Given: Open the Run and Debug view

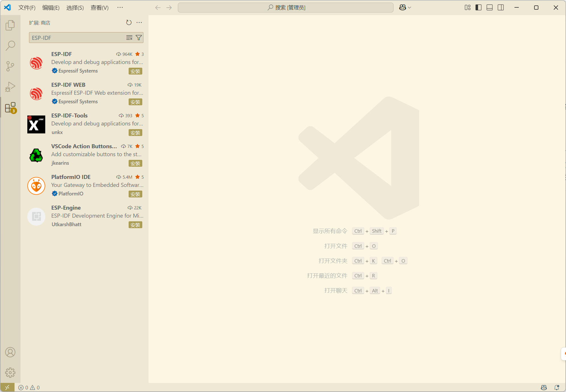Looking at the screenshot, I should pos(10,87).
